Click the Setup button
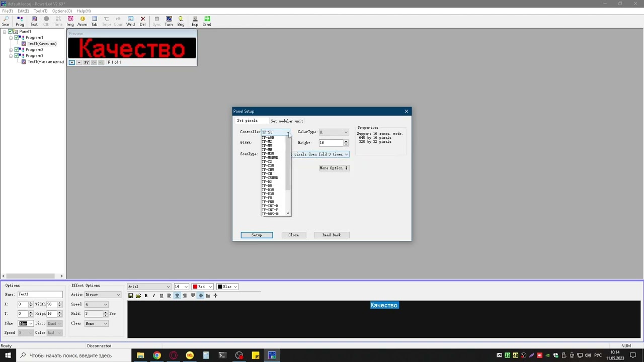Screen dimensions: 644x362 tap(257, 235)
